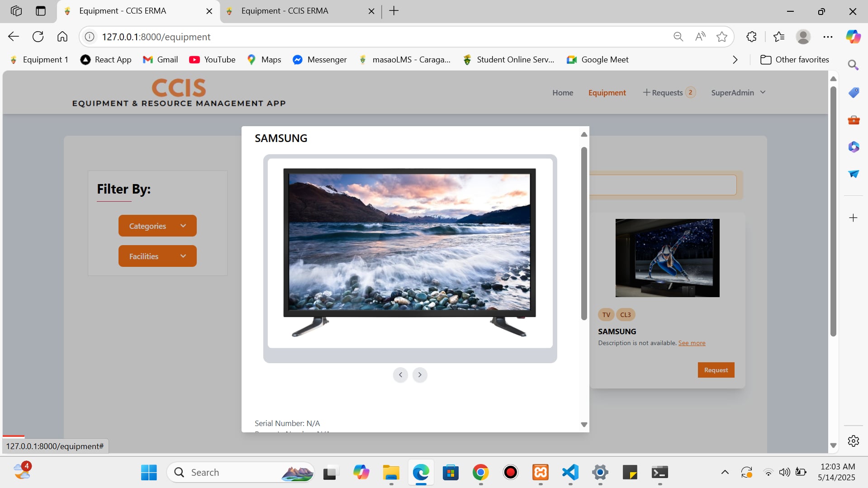Expand the SuperAdmin account dropdown
868x488 pixels.
[738, 93]
